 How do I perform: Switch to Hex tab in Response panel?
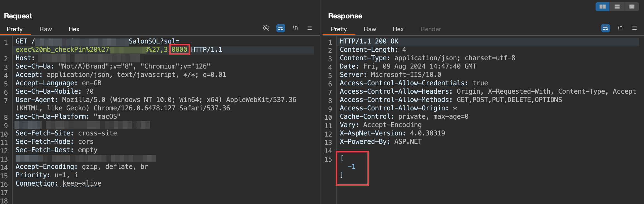point(398,29)
